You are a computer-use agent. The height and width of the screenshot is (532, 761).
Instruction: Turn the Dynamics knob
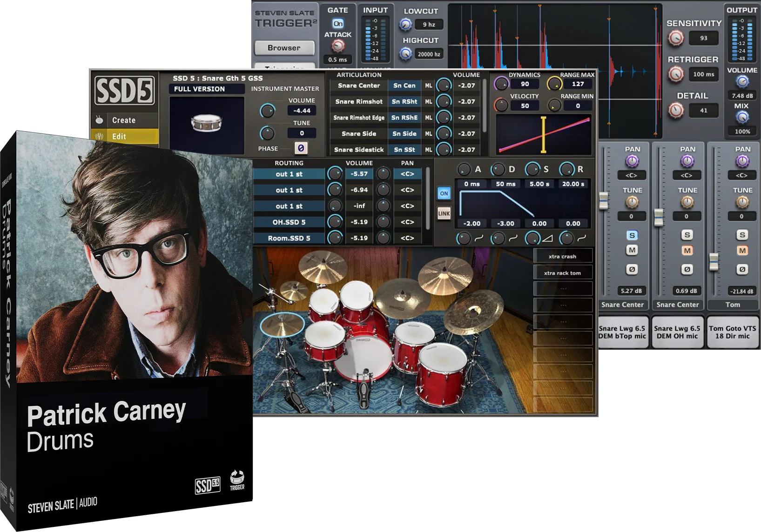[501, 84]
